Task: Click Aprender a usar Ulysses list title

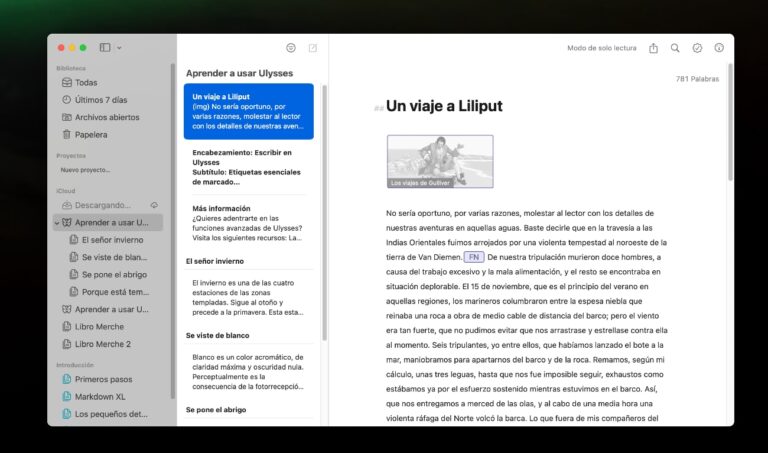Action: (x=240, y=73)
